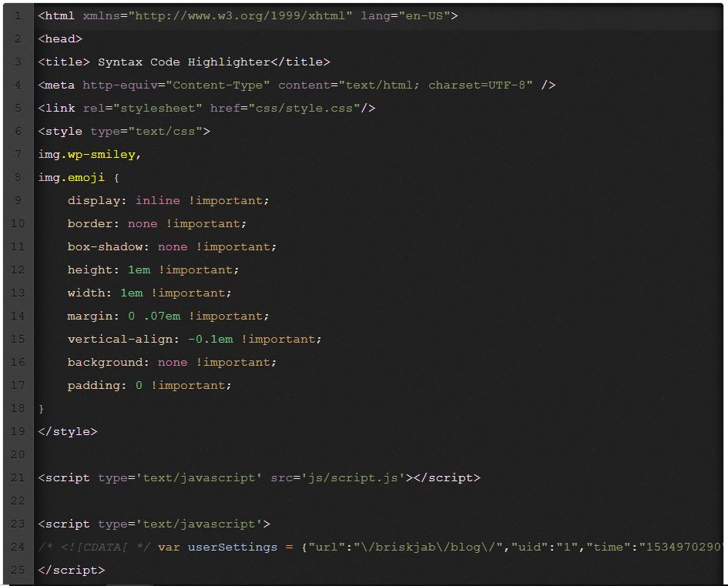Click the href "css/style.css" value
The image size is (728, 586).
click(x=304, y=108)
